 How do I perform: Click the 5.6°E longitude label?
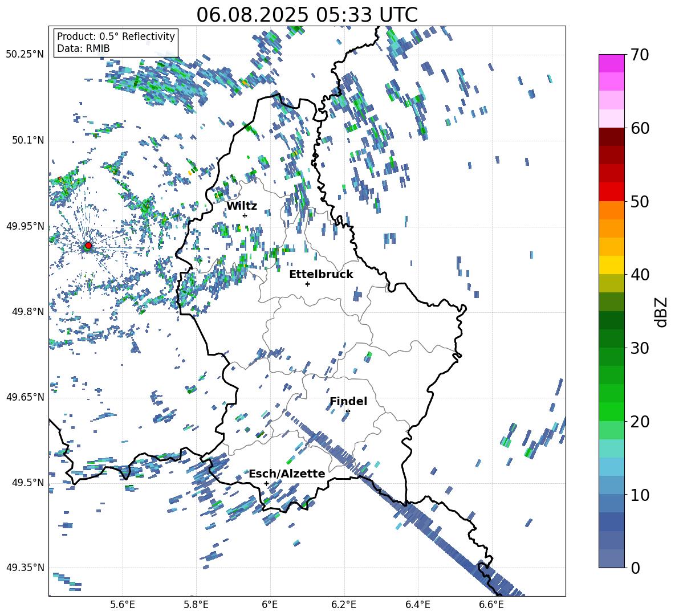[x=123, y=605]
